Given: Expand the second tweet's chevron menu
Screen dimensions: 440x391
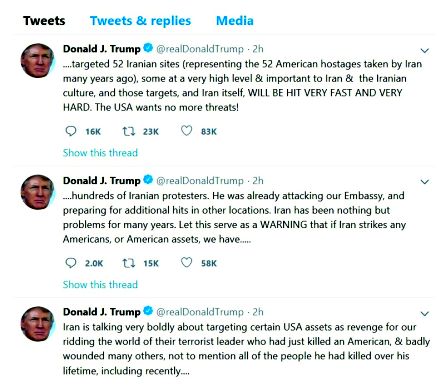Looking at the screenshot, I should point(424,182).
